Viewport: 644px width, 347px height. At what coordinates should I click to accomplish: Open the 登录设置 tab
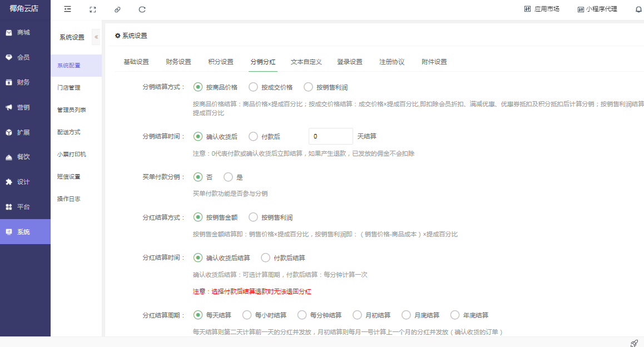point(349,62)
